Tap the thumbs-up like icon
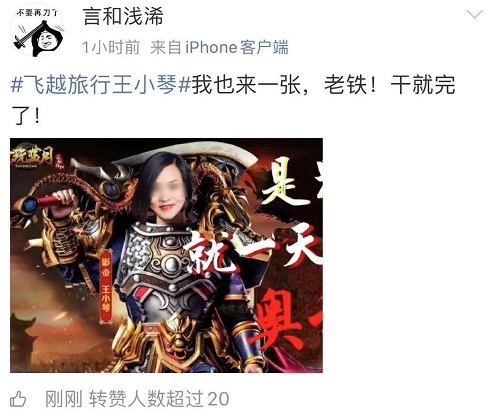500x417 pixels. 18,399
